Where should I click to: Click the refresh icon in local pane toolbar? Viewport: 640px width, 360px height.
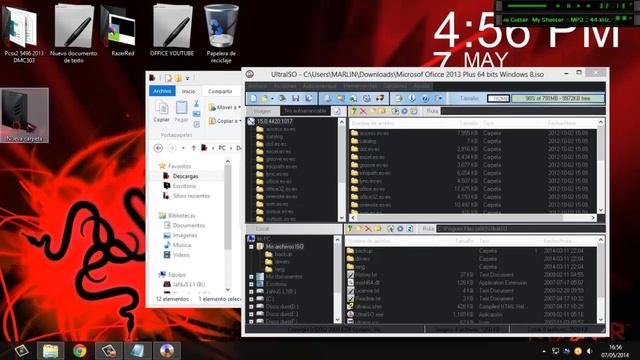[x=410, y=229]
